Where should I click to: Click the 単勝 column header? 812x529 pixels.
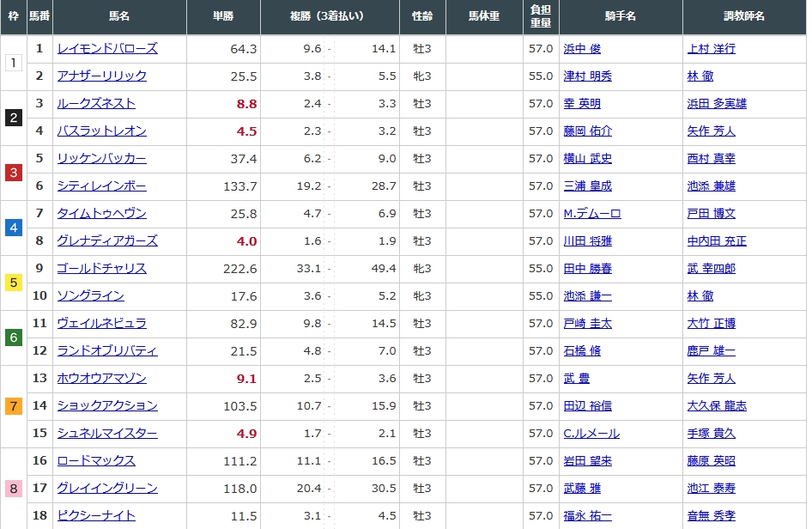(x=223, y=16)
